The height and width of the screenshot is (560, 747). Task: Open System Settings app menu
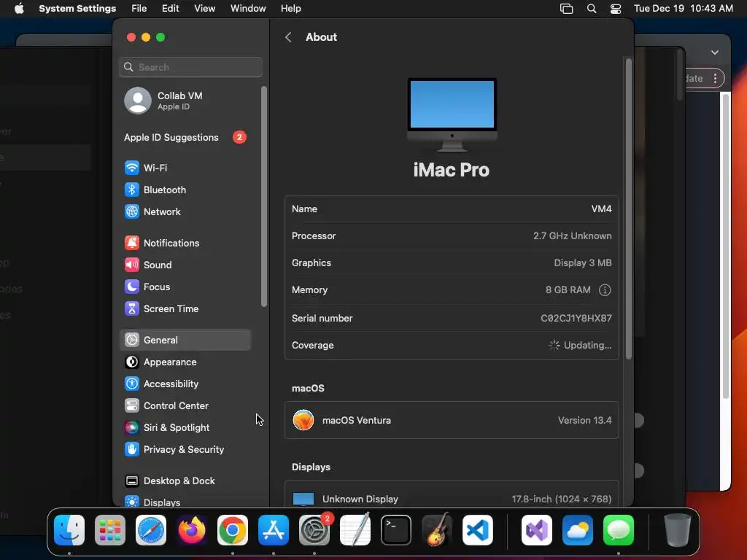77,9
